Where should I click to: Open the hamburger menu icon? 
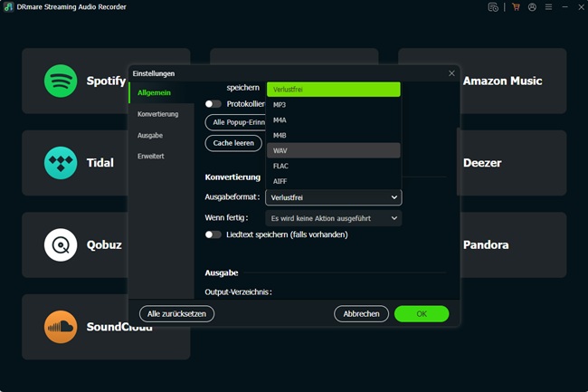coord(548,7)
